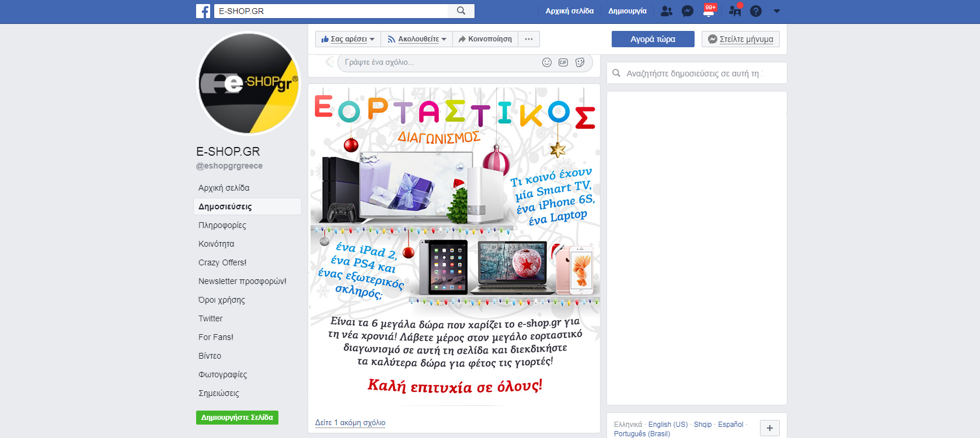This screenshot has width=980, height=438.
Task: Click the Δημιουργήστε Σελίδα green button
Action: click(237, 418)
